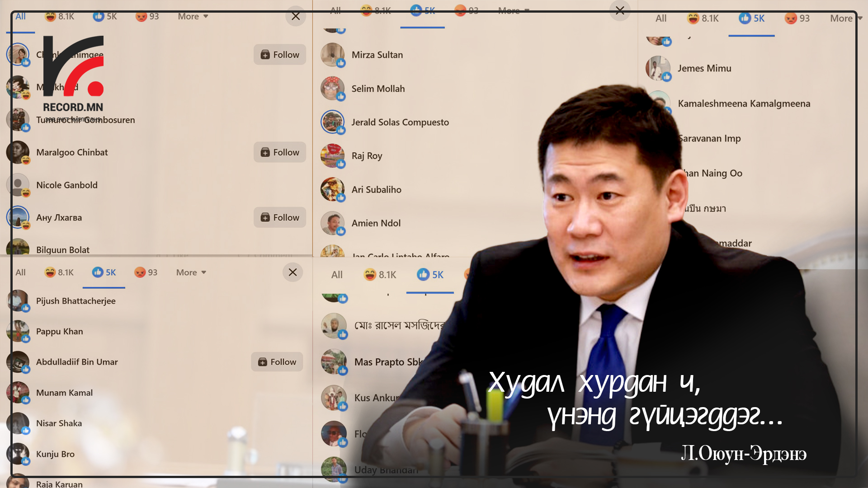Open the Angry 93 tab in Pijush Bhattacherjee's panel
868x488 pixels.
(146, 272)
